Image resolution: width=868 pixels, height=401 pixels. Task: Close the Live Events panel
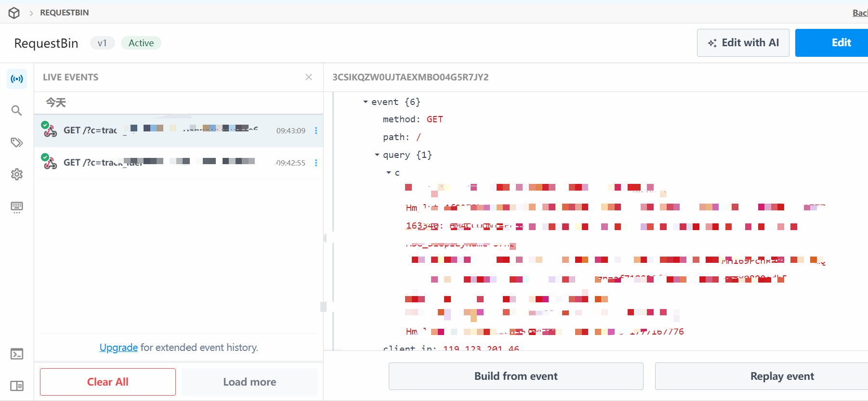(309, 77)
